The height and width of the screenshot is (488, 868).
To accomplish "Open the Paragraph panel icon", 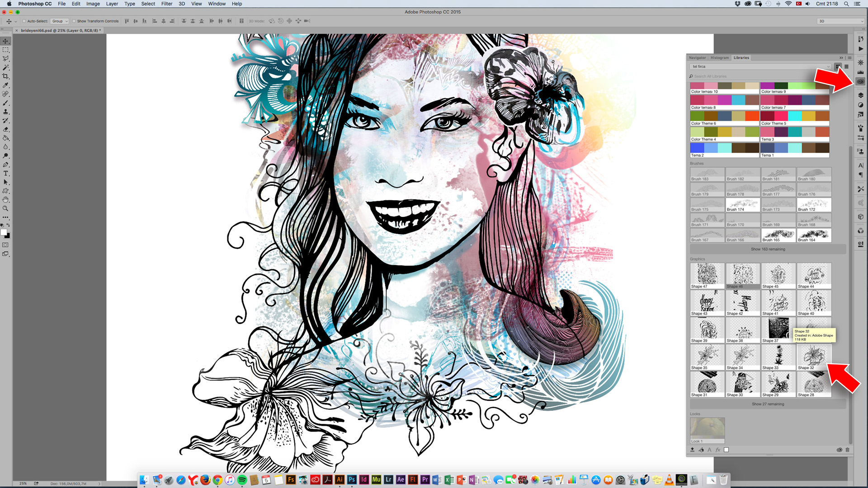I will pos(860,175).
